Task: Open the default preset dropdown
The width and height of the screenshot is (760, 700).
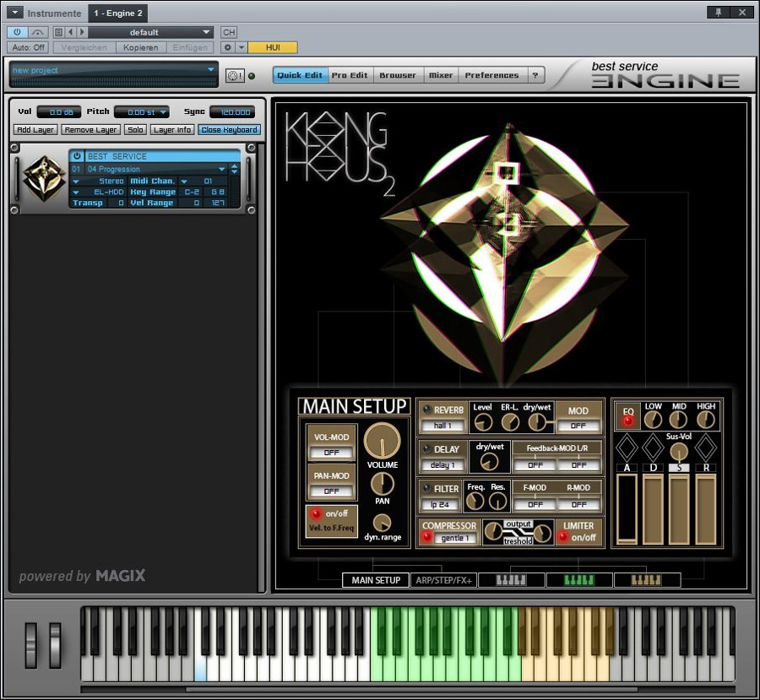Action: (x=151, y=32)
